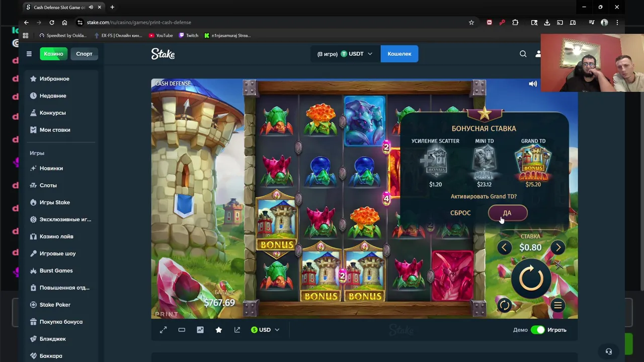Open the YouTube bookmark
Viewport: 644px width, 362px height.
pyautogui.click(x=161, y=36)
